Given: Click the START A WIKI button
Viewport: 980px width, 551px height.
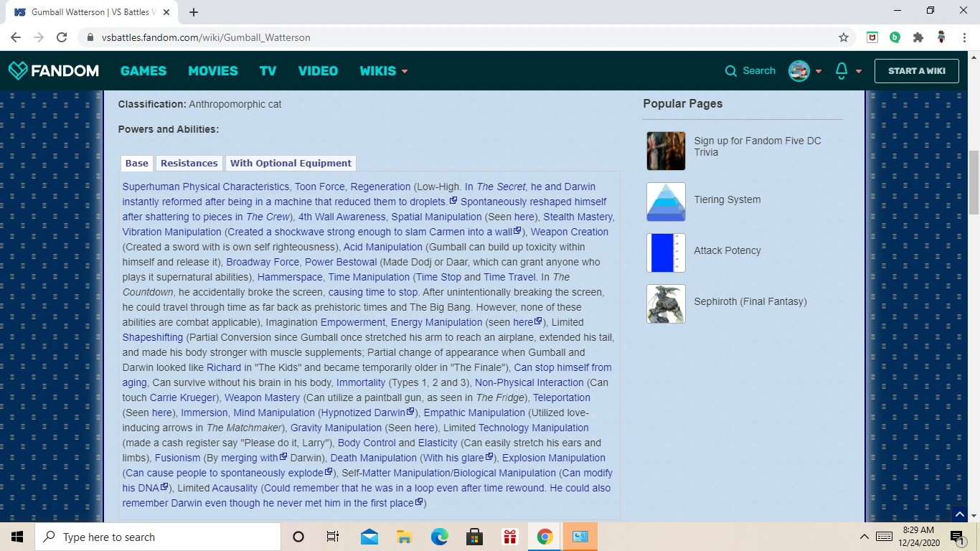Looking at the screenshot, I should click(x=916, y=71).
